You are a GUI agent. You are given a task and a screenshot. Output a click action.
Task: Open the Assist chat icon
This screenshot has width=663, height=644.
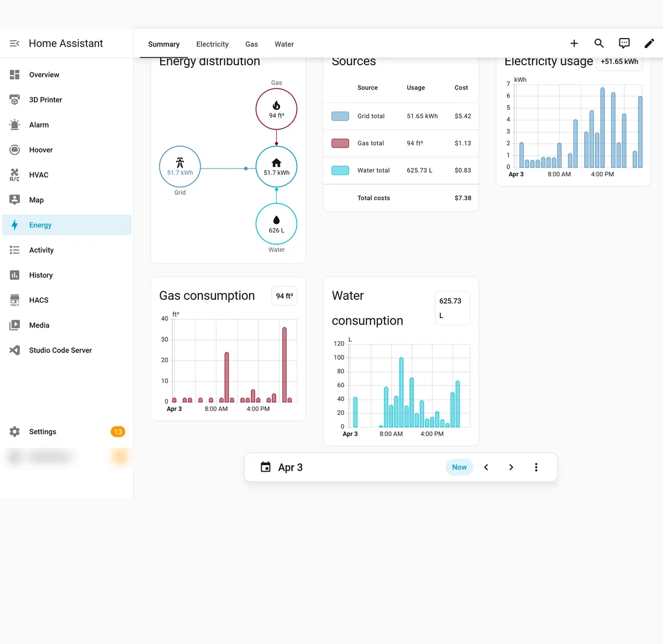624,43
